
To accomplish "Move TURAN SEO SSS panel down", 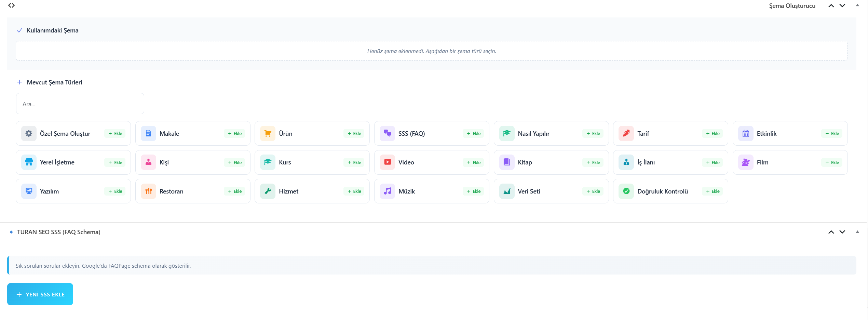I will point(842,232).
